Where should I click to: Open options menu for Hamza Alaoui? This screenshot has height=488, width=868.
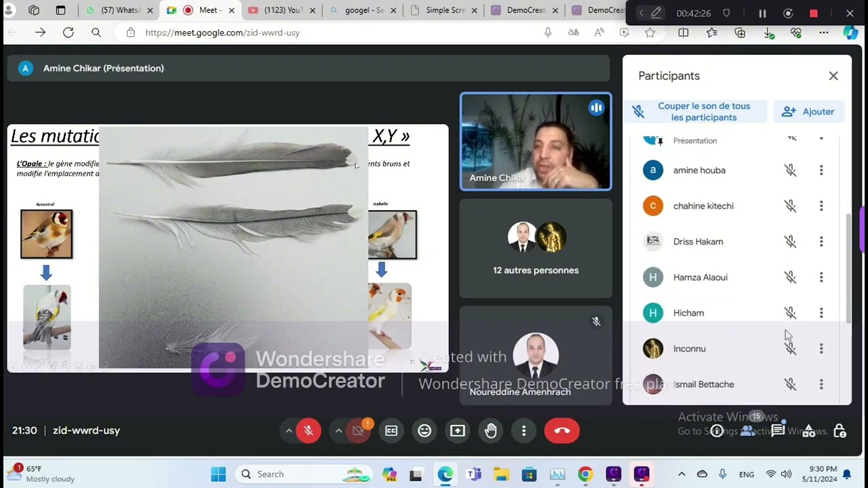tap(821, 277)
